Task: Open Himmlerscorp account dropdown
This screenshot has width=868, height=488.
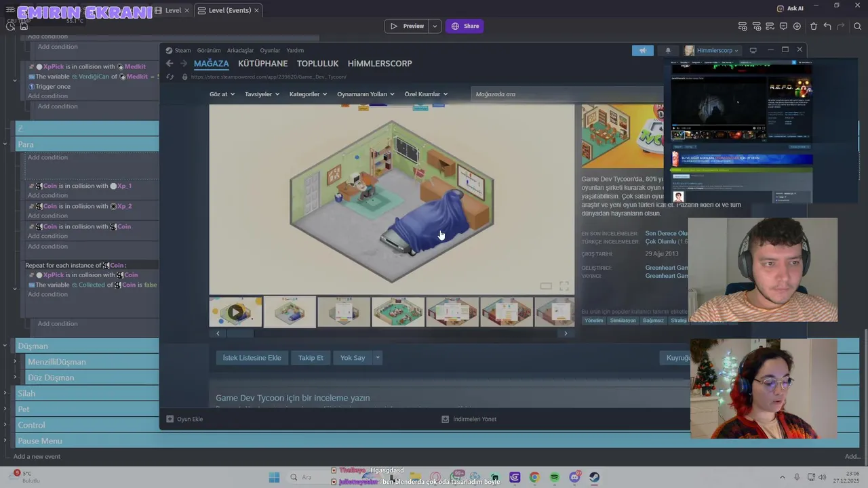Action: pos(711,50)
